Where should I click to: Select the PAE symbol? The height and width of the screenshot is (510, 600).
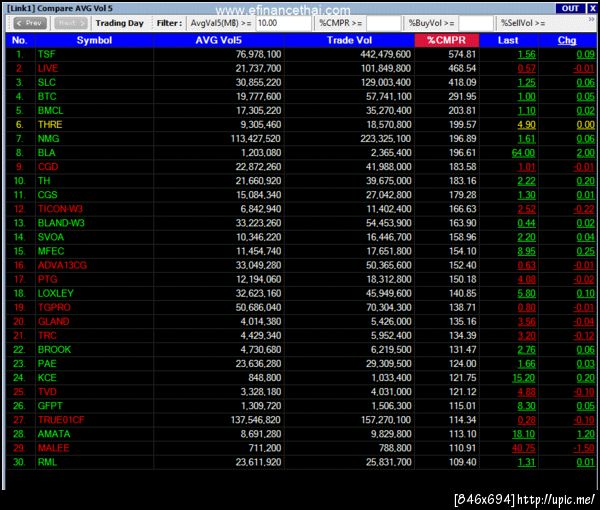coord(47,363)
